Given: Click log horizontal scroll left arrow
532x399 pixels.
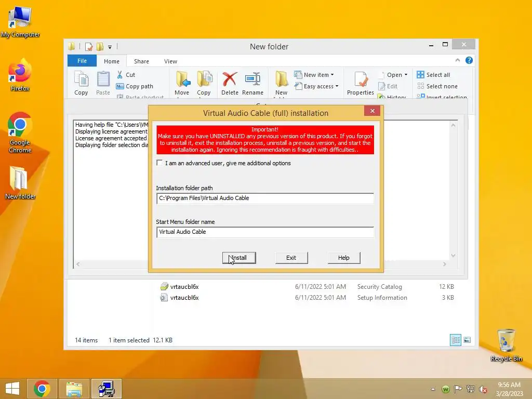Looking at the screenshot, I should click(78, 264).
